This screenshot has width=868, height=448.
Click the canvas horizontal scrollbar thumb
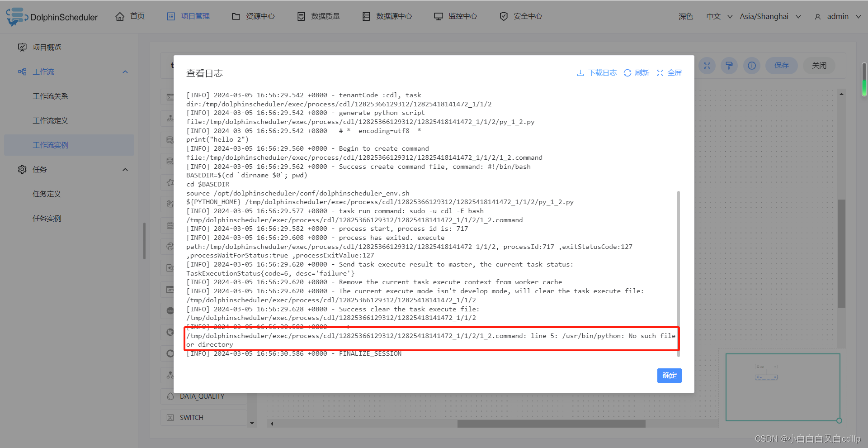pos(551,424)
